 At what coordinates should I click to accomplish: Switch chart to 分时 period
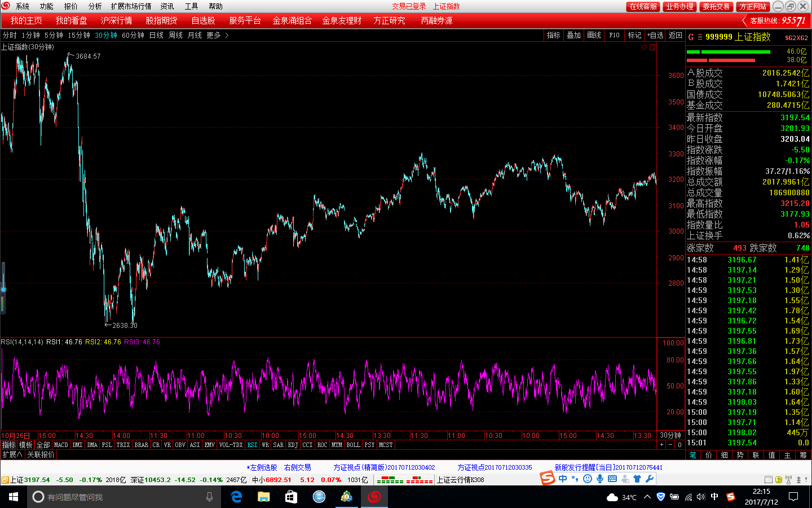coord(10,35)
